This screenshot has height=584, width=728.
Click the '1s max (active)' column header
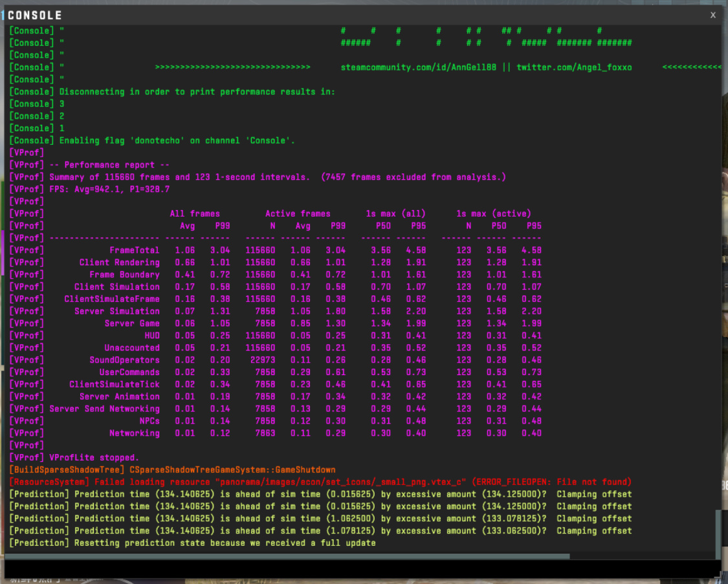[x=494, y=213]
